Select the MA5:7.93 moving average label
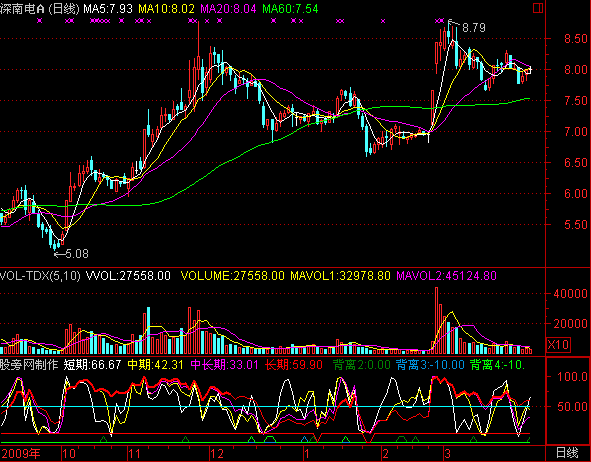This screenshot has width=591, height=462. coord(108,9)
